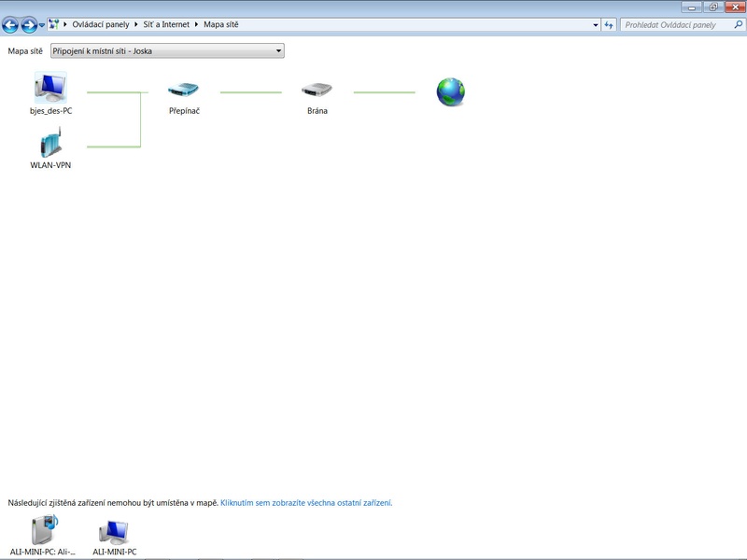Click the Přepínač switch device icon
747x560 pixels.
pyautogui.click(x=184, y=91)
